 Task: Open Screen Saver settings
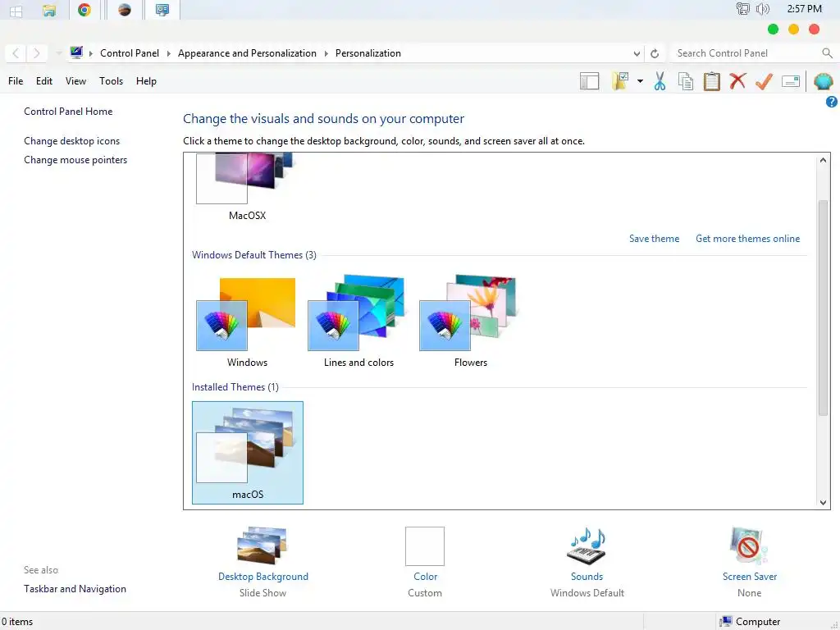750,561
